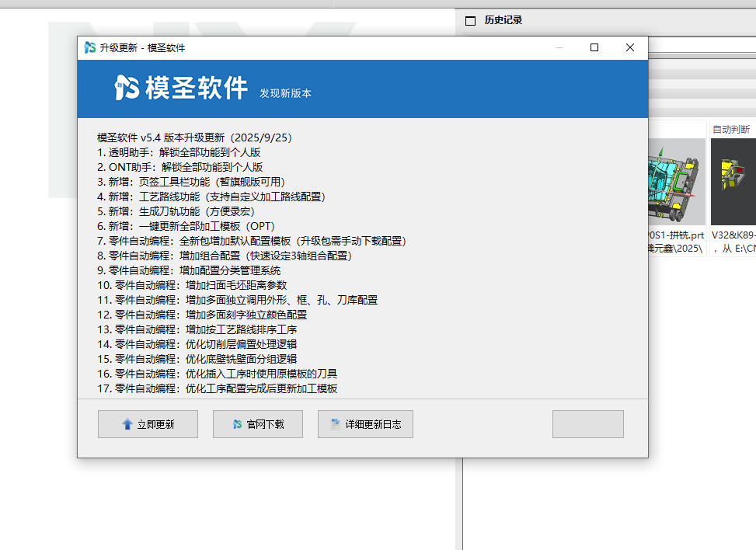Click the 发现新版本 subtitle text
This screenshot has width=756, height=550.
285,93
